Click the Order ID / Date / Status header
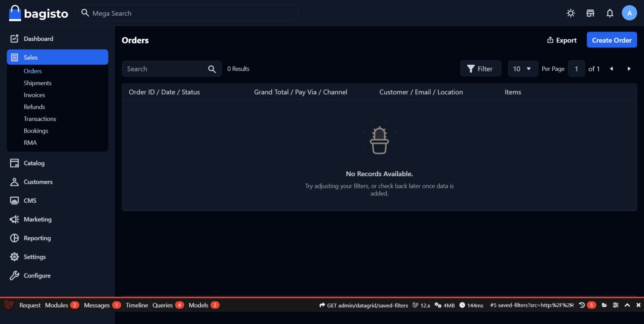Image resolution: width=644 pixels, height=324 pixels. 164,92
